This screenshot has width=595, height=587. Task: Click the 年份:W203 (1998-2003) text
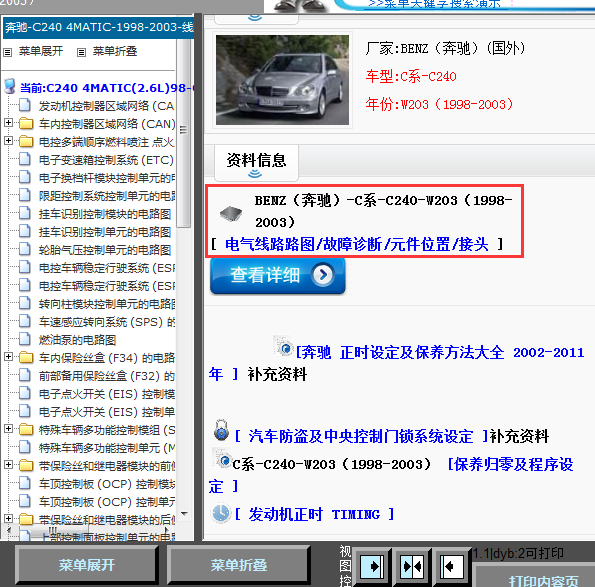(x=439, y=104)
